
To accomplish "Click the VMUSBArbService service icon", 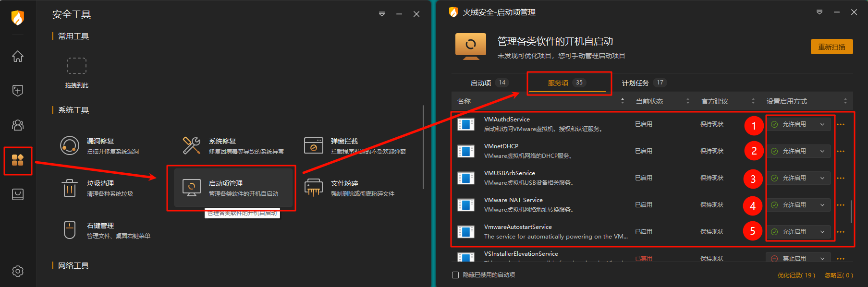I will [466, 179].
